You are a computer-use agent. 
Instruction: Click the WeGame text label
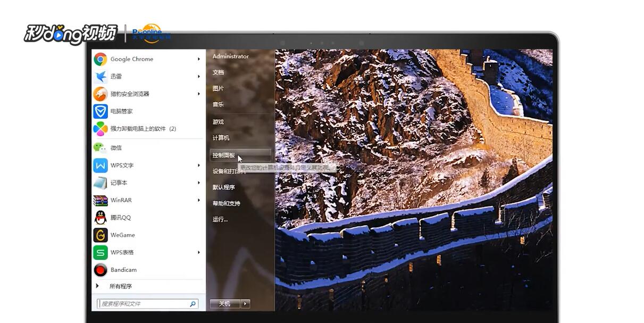122,235
